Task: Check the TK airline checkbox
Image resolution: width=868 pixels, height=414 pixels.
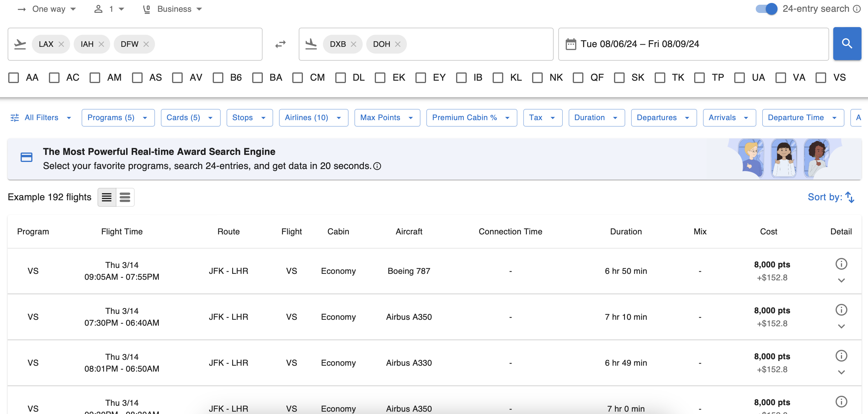Action: tap(660, 78)
